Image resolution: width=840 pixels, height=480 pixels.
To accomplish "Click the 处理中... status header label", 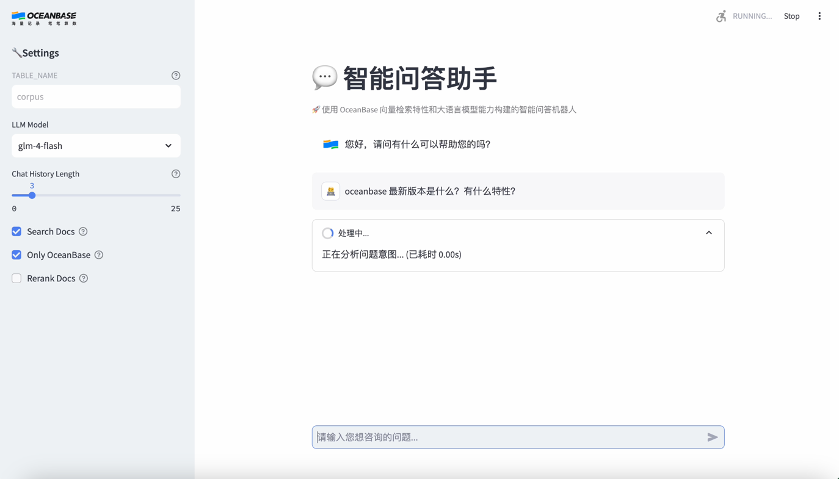I will (x=354, y=233).
